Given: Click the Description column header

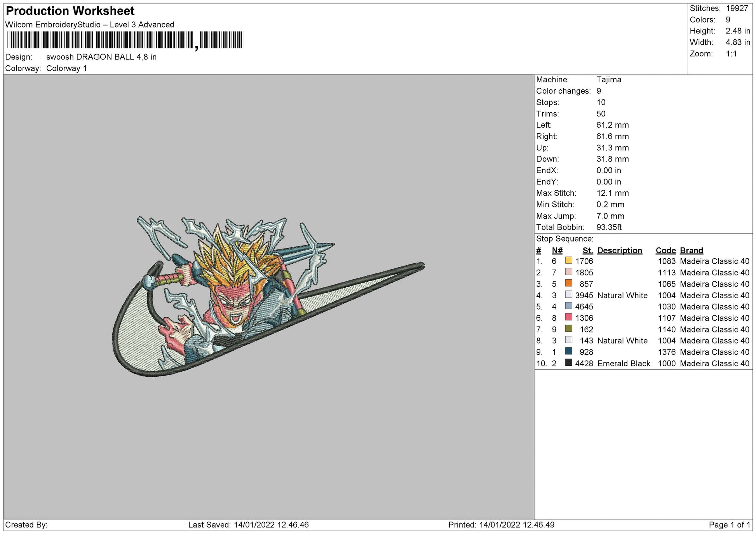Looking at the screenshot, I should pos(619,250).
